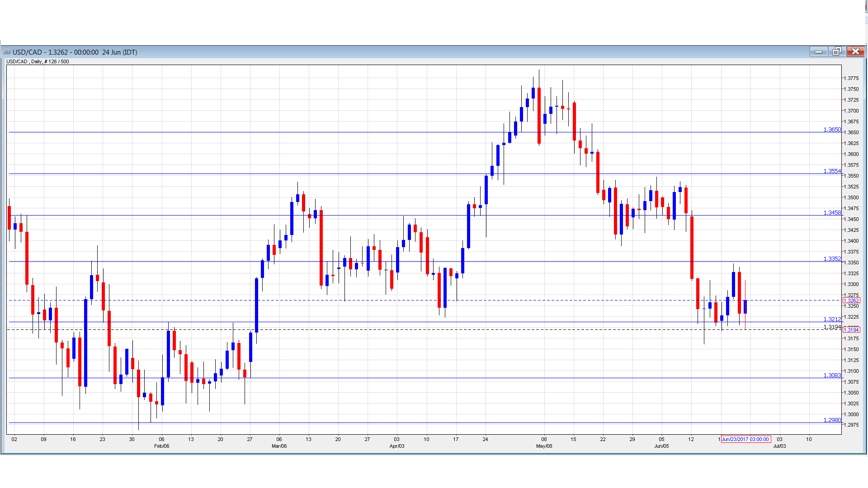This screenshot has height=488, width=868.
Task: Select the Feb/06 date axis label
Action: (x=160, y=446)
